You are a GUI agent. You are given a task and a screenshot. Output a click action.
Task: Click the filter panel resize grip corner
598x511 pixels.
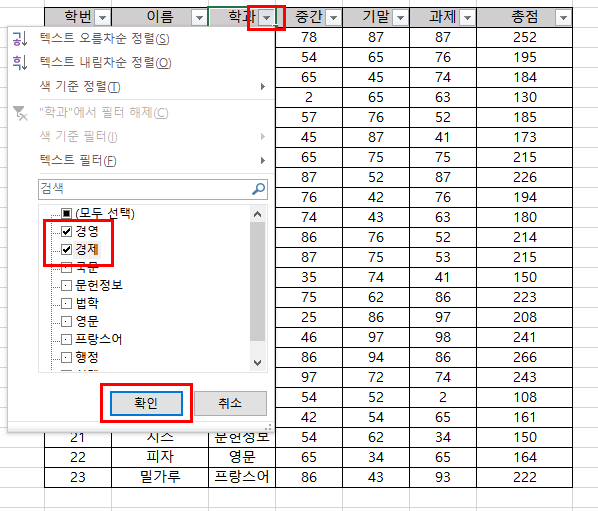269,427
